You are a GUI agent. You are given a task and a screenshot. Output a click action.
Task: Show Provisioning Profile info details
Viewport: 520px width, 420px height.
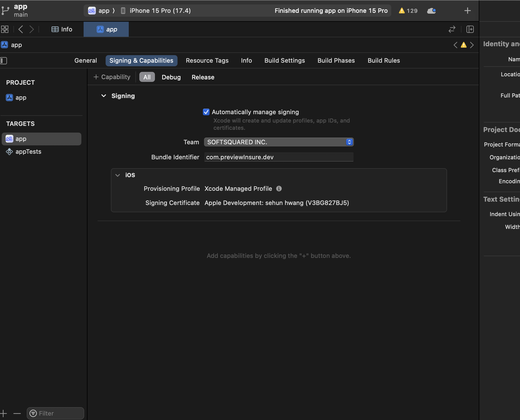279,189
